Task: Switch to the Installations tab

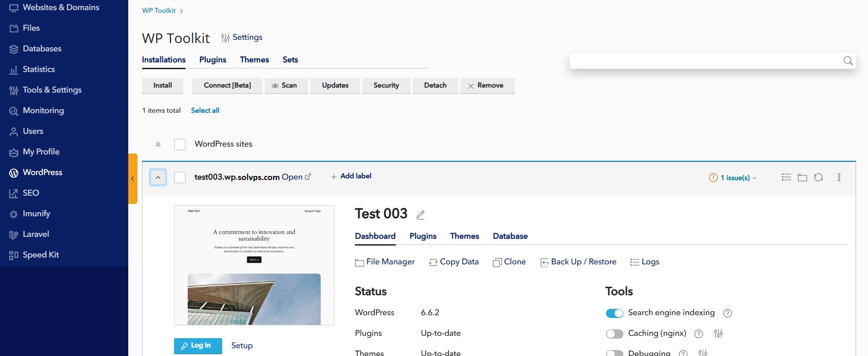Action: click(x=164, y=60)
